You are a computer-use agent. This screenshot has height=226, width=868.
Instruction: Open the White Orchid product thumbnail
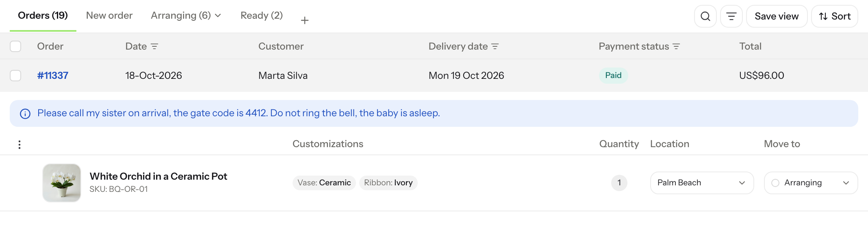(x=62, y=183)
